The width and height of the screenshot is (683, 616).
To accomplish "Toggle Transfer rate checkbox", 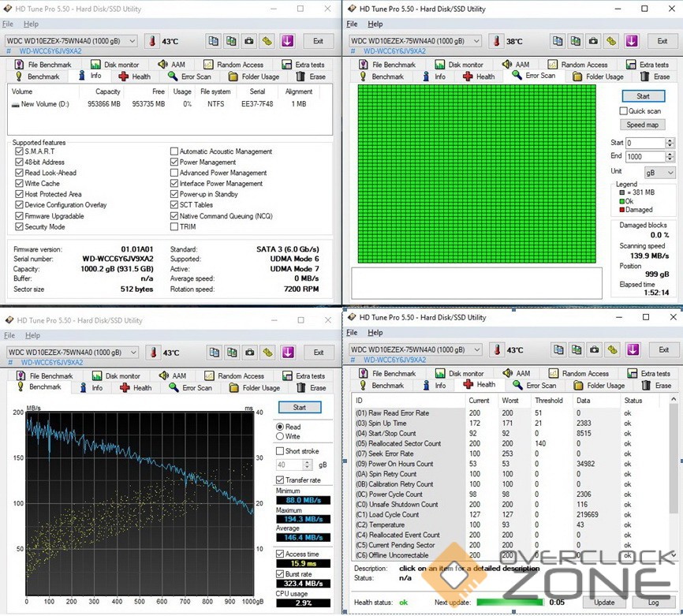I will pyautogui.click(x=280, y=480).
